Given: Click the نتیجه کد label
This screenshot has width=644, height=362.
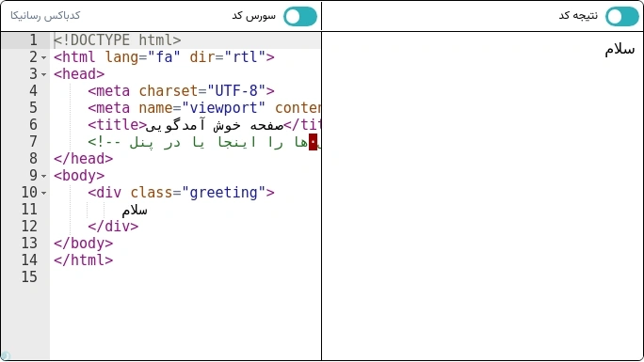Looking at the screenshot, I should pos(578,16).
